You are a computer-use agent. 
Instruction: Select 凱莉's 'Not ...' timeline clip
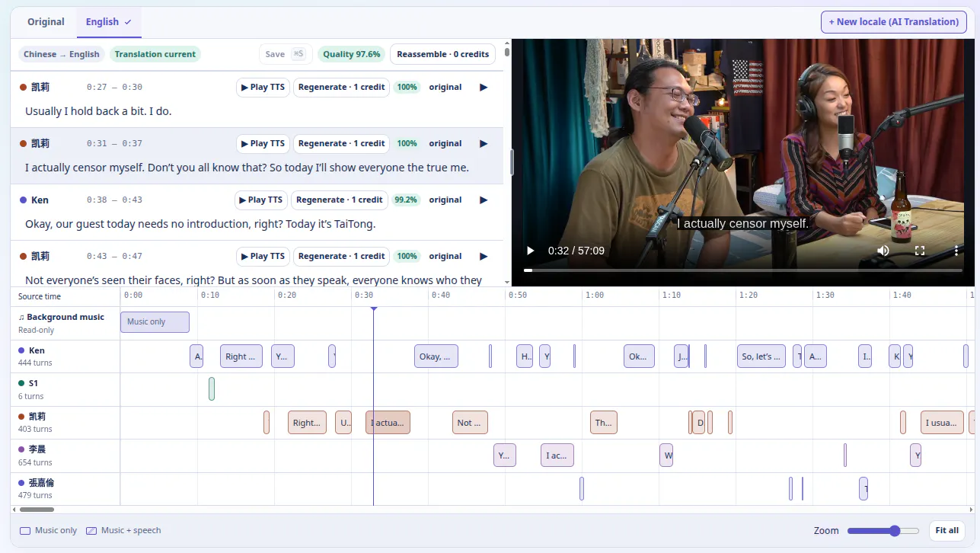pos(469,423)
